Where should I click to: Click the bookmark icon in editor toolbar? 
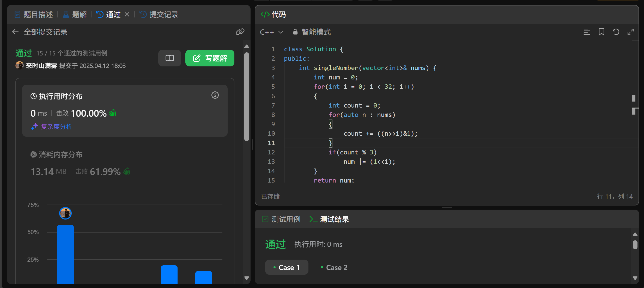click(x=601, y=32)
